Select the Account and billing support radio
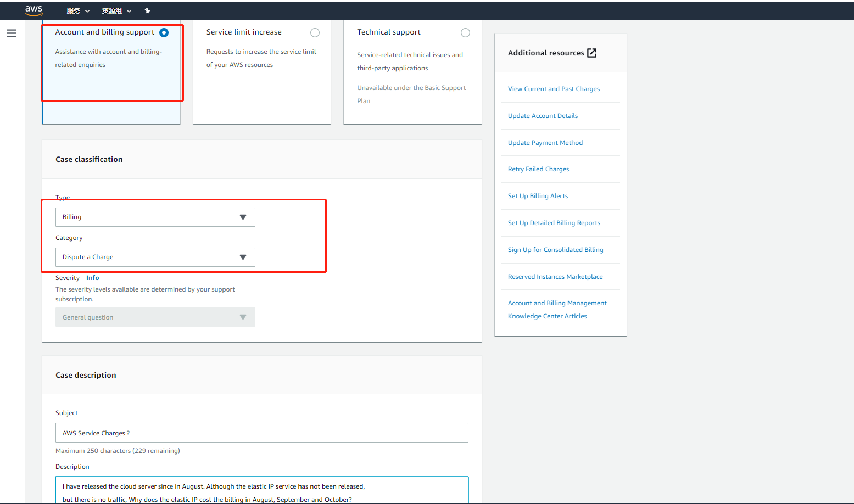 click(x=164, y=33)
